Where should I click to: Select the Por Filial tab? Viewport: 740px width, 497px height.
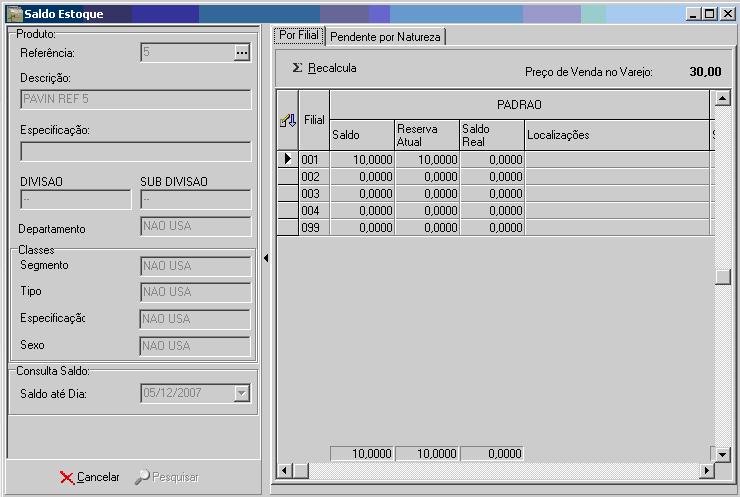pos(299,35)
